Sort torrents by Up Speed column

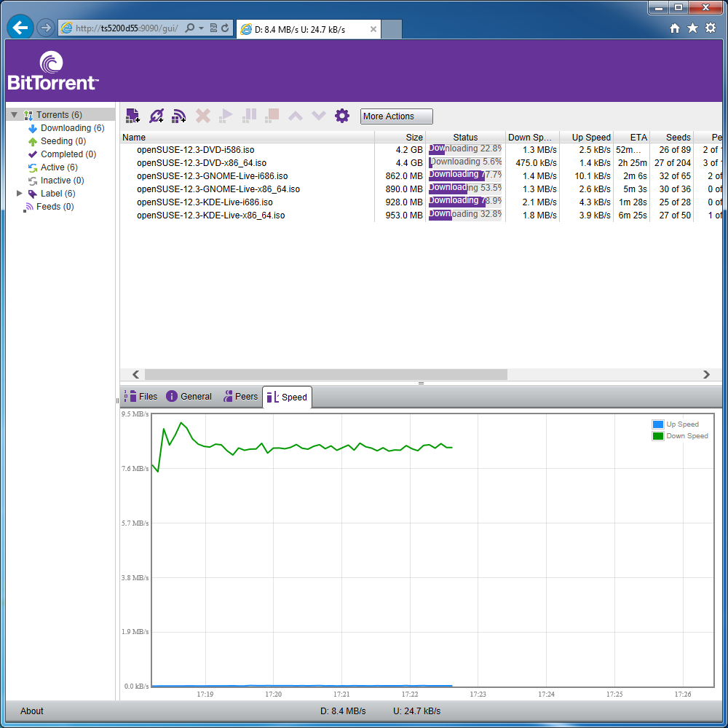click(586, 137)
